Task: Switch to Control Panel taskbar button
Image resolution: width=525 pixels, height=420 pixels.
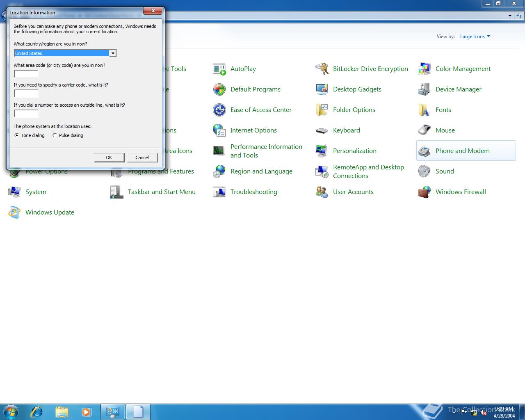Action: coord(113,411)
